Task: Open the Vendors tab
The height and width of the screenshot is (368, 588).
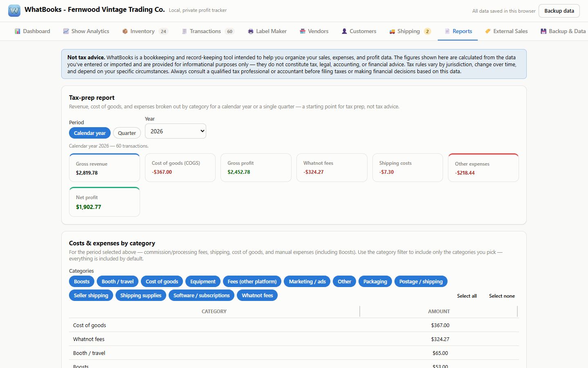Action: tap(314, 31)
